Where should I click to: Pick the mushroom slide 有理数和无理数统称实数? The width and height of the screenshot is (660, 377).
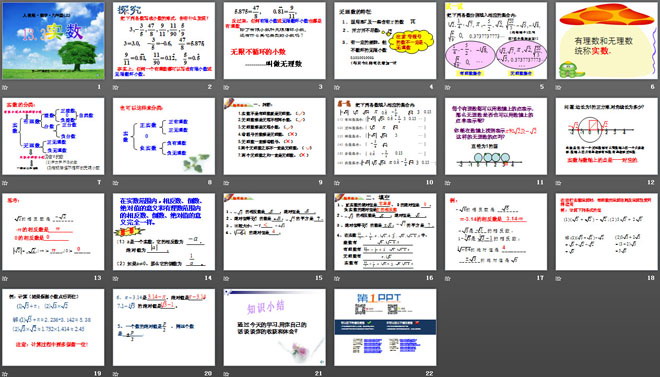coord(607,41)
